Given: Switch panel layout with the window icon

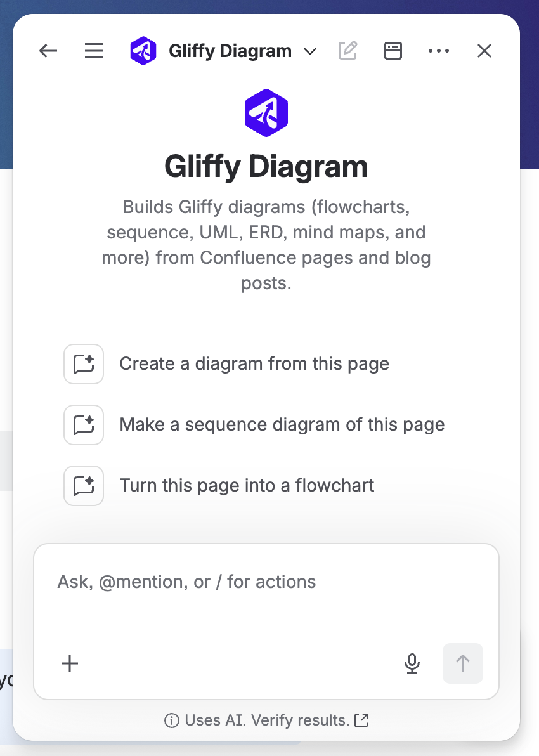Looking at the screenshot, I should 393,51.
